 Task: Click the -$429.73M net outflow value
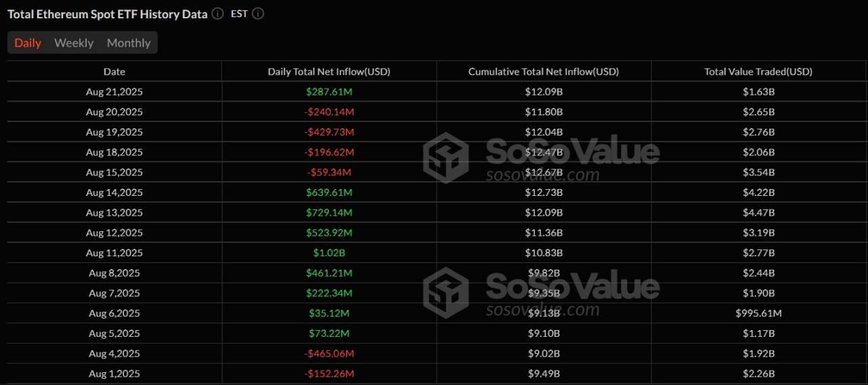pos(329,132)
